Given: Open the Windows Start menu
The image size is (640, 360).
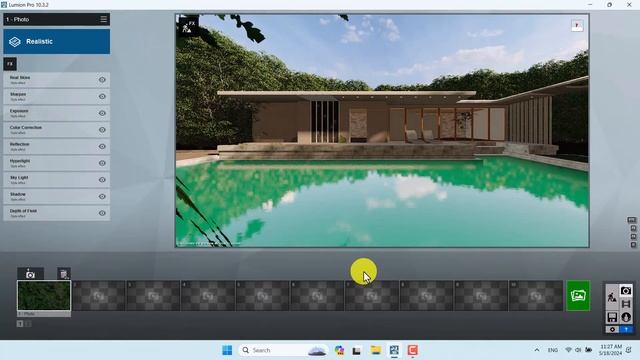Looking at the screenshot, I should pyautogui.click(x=227, y=350).
